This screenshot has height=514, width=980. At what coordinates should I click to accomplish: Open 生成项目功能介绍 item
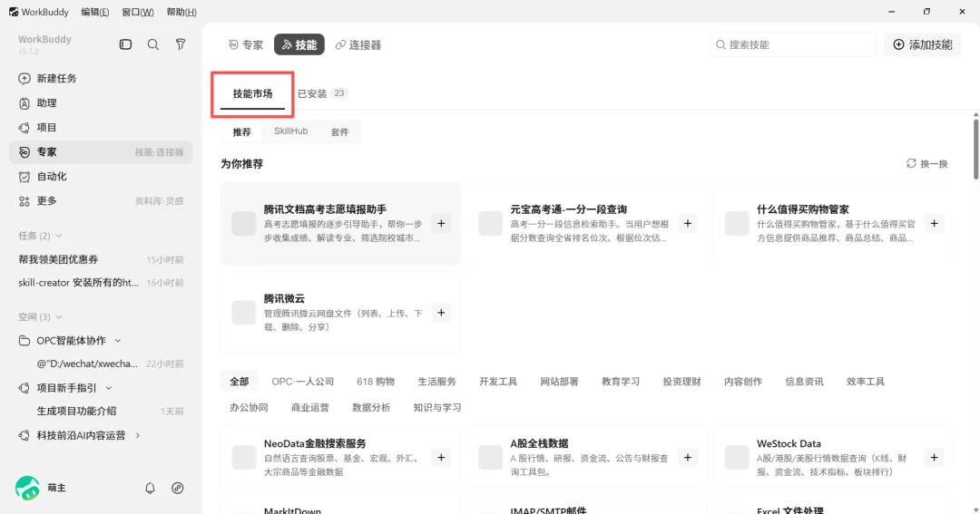[x=101, y=411]
